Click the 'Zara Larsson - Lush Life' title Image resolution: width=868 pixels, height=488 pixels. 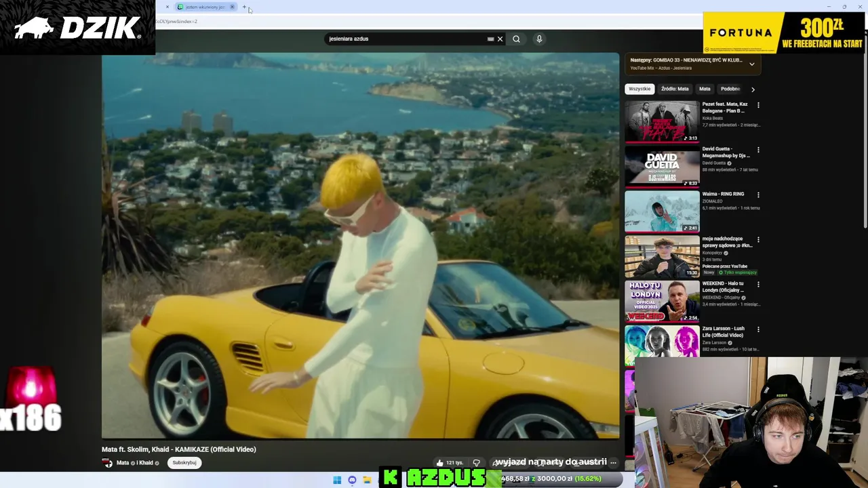723,331
